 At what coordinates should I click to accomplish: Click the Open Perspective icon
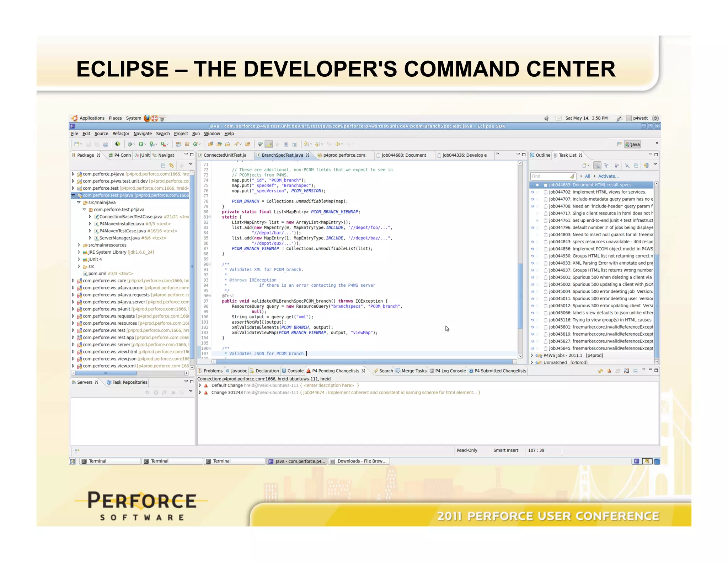click(619, 144)
